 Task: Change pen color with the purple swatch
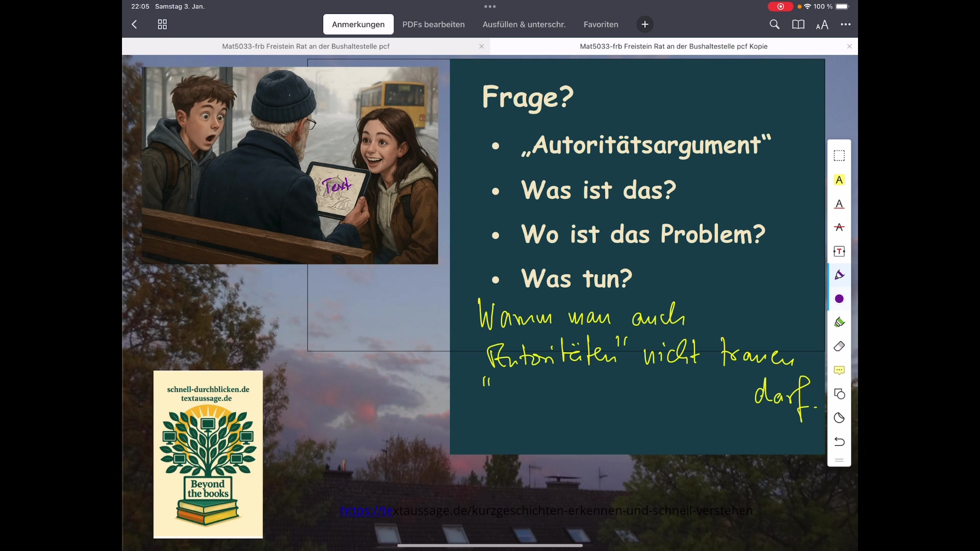[x=839, y=299]
